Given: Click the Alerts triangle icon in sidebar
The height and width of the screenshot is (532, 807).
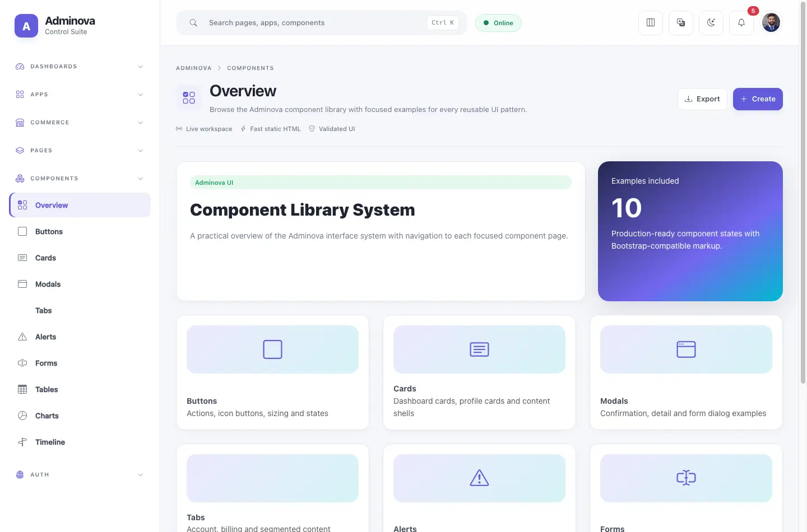Looking at the screenshot, I should [22, 337].
